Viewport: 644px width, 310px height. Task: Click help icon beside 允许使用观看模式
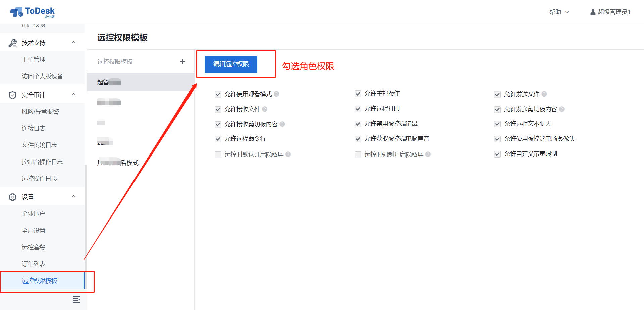click(276, 94)
